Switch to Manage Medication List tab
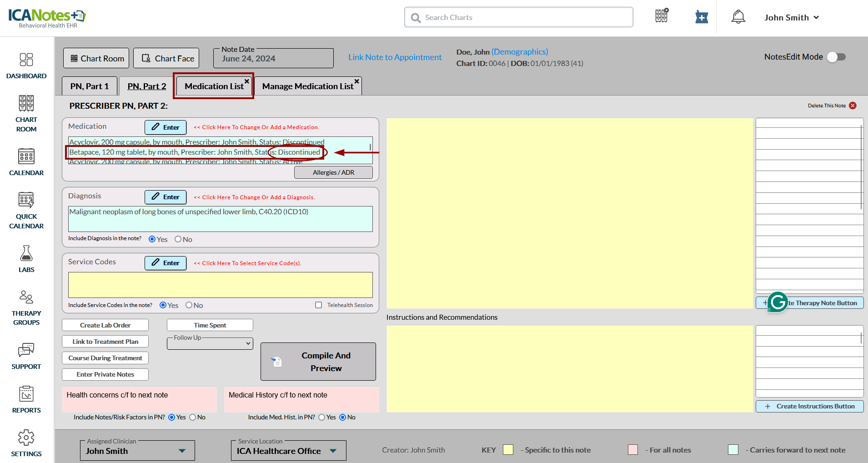The width and height of the screenshot is (868, 463). (307, 86)
